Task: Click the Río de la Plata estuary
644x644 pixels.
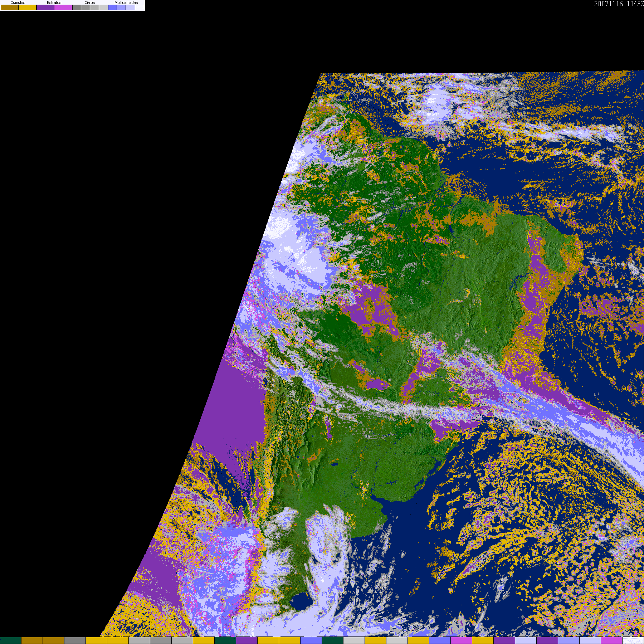Action: pos(380,505)
